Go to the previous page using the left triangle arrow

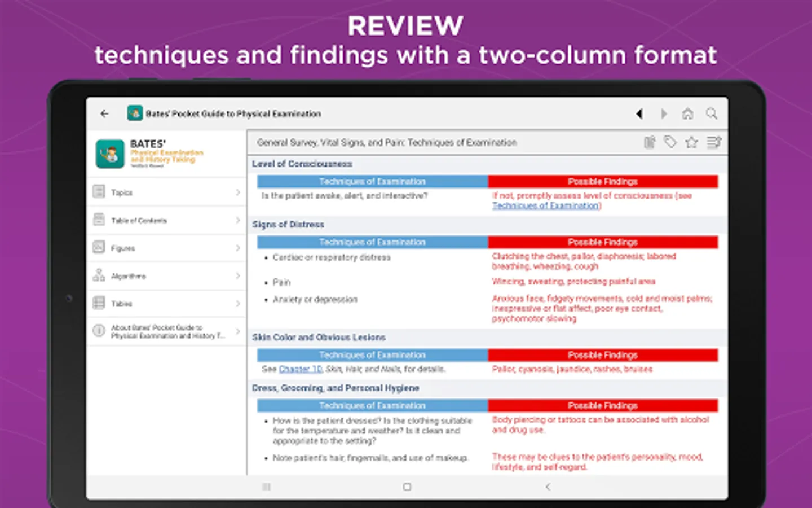(x=639, y=114)
